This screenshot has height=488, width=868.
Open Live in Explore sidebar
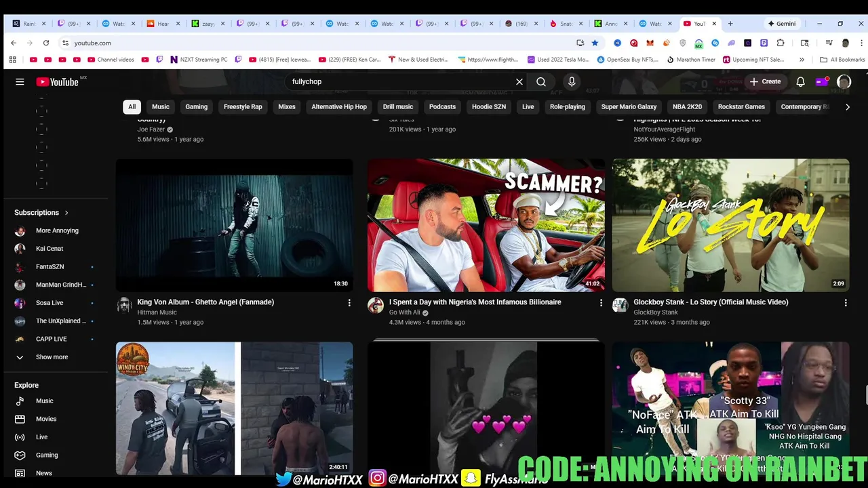click(42, 437)
